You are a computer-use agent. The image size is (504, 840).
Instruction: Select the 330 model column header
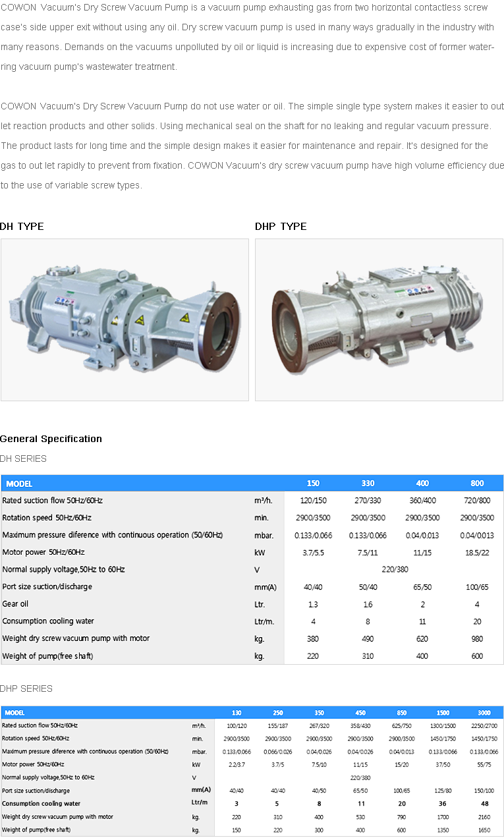click(x=368, y=484)
